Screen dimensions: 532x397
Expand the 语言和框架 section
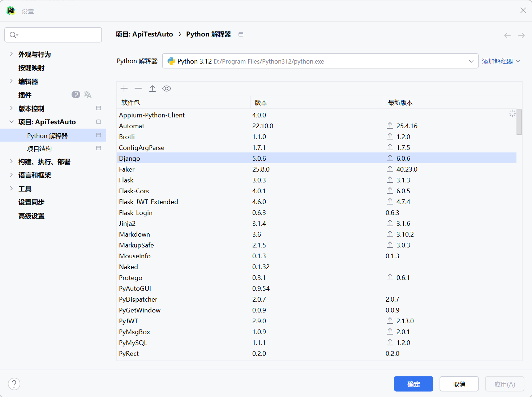click(x=11, y=175)
